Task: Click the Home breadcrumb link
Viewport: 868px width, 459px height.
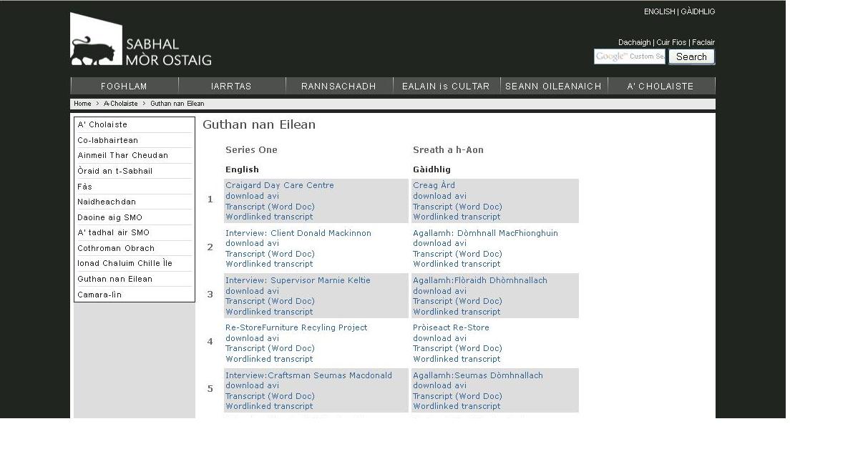Action: pyautogui.click(x=82, y=104)
